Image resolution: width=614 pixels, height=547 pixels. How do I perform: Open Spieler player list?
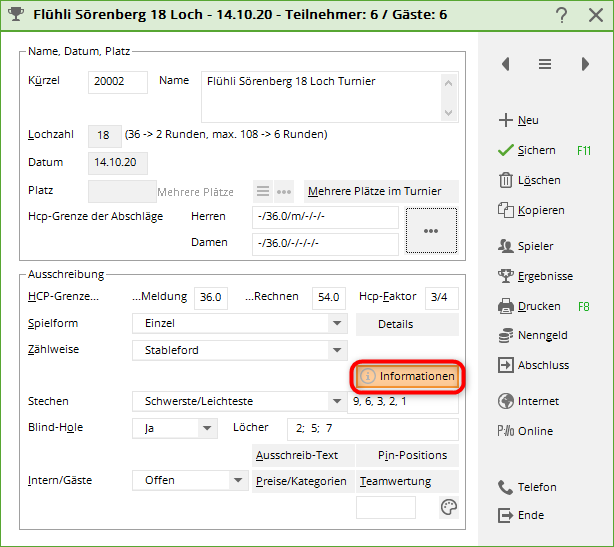click(505, 246)
